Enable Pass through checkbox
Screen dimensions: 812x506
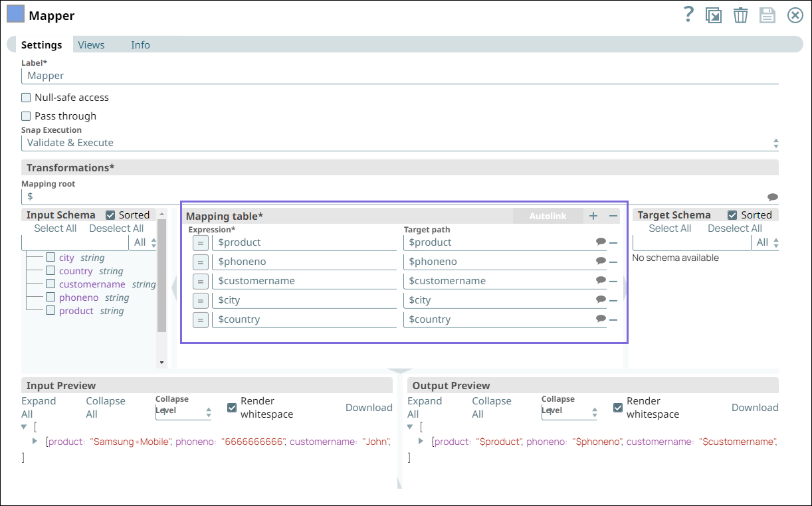click(27, 116)
